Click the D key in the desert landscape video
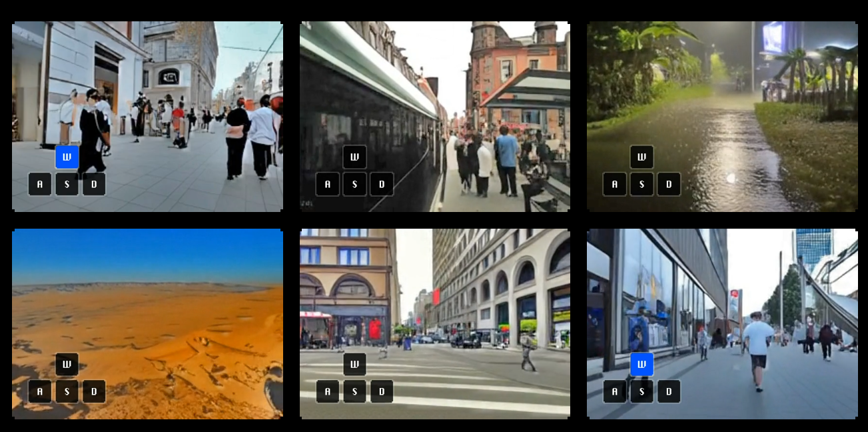 point(94,391)
